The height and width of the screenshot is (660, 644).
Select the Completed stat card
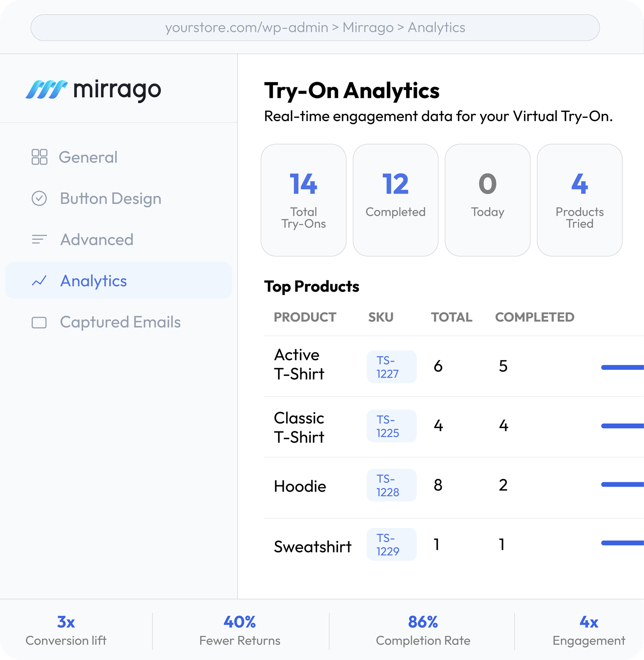396,200
